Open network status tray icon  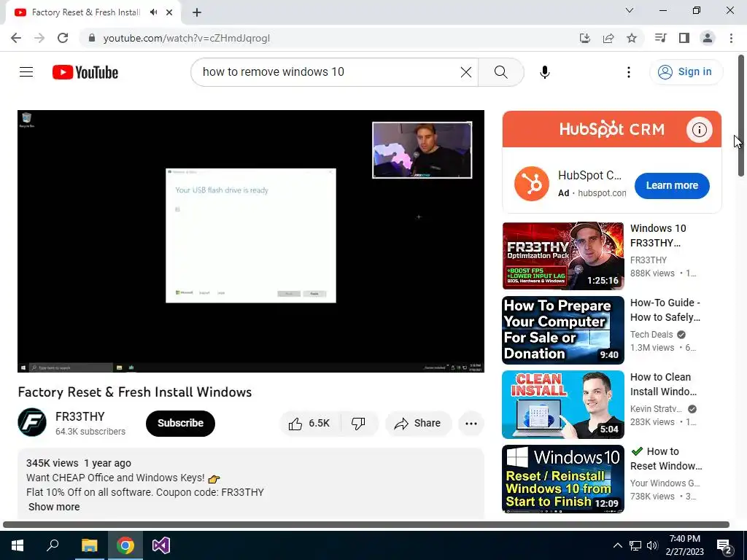pos(635,545)
